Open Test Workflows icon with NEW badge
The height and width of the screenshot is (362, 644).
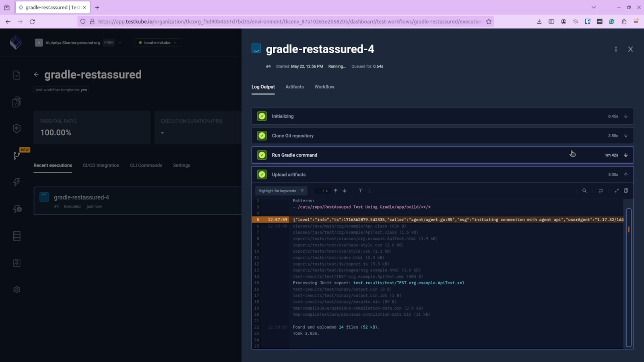click(x=17, y=156)
